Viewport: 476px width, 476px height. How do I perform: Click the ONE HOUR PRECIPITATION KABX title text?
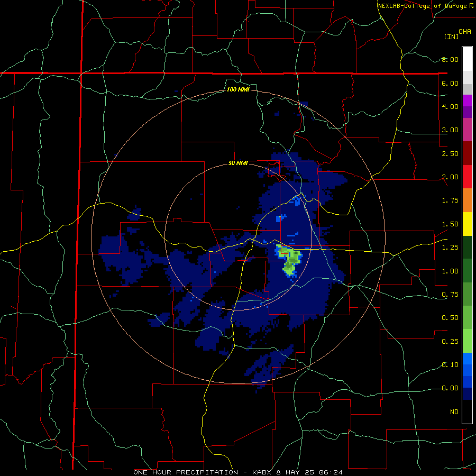pos(238,472)
